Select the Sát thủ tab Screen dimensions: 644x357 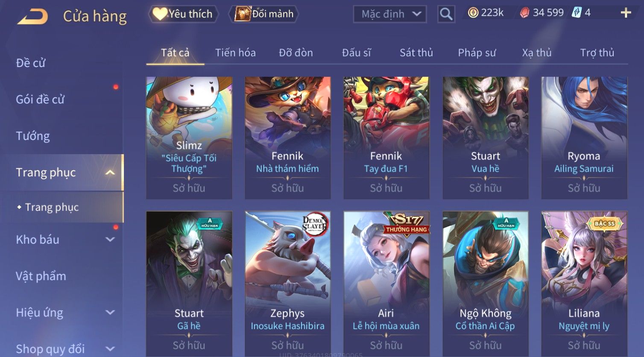(x=416, y=53)
